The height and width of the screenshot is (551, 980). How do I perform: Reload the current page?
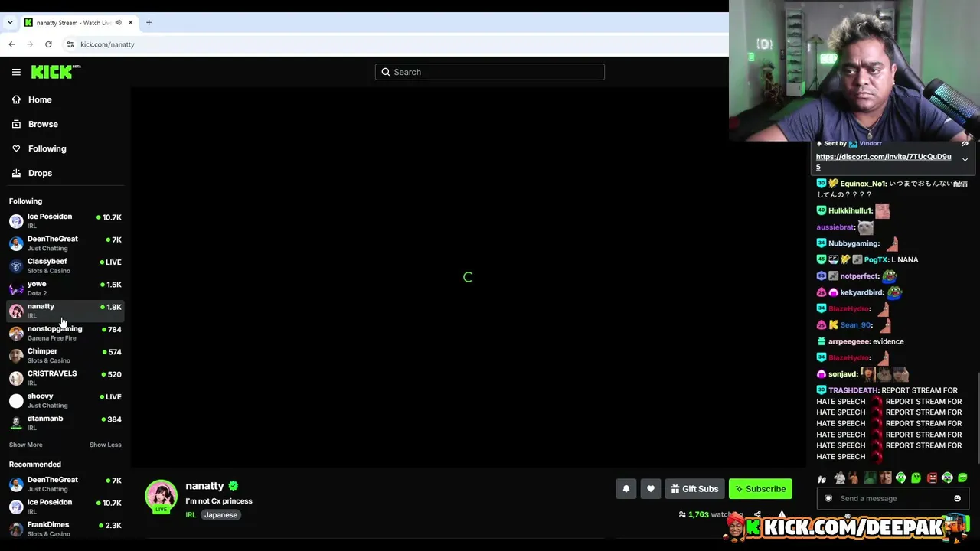tap(48, 44)
